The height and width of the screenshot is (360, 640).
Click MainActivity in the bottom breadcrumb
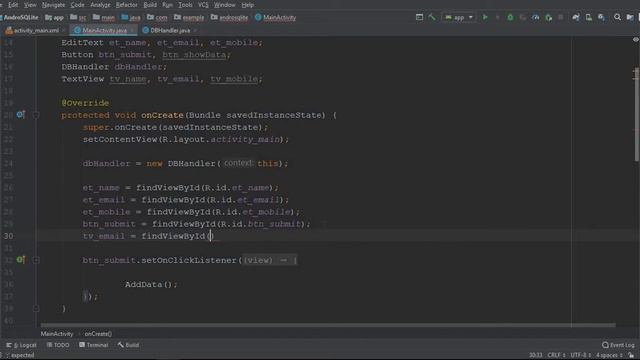[57, 334]
